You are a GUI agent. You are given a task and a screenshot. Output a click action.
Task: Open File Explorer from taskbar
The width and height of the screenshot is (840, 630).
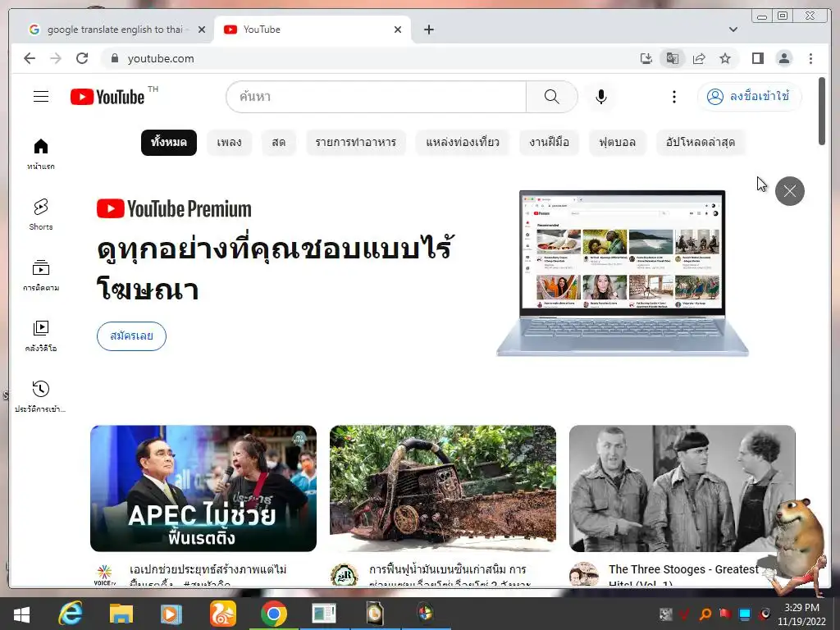[121, 614]
